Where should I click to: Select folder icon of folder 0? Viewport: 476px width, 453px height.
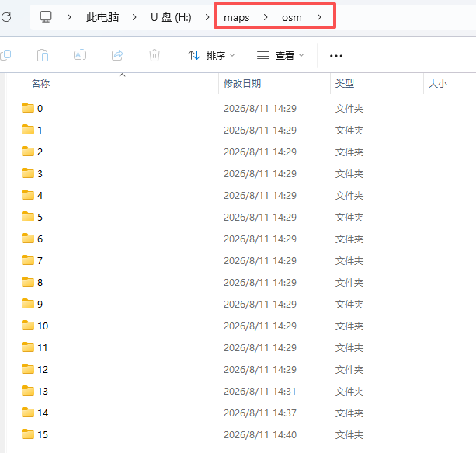click(28, 108)
